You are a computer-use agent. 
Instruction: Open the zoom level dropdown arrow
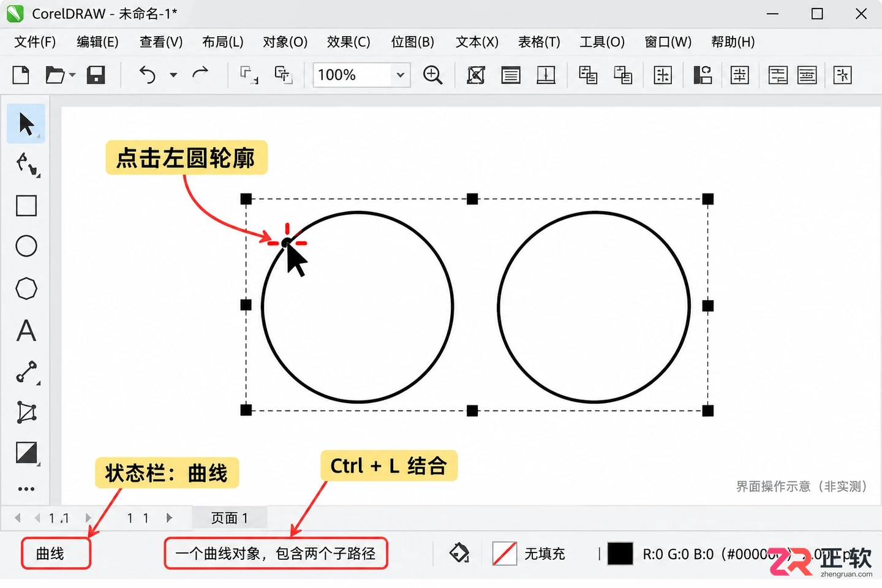pos(400,75)
